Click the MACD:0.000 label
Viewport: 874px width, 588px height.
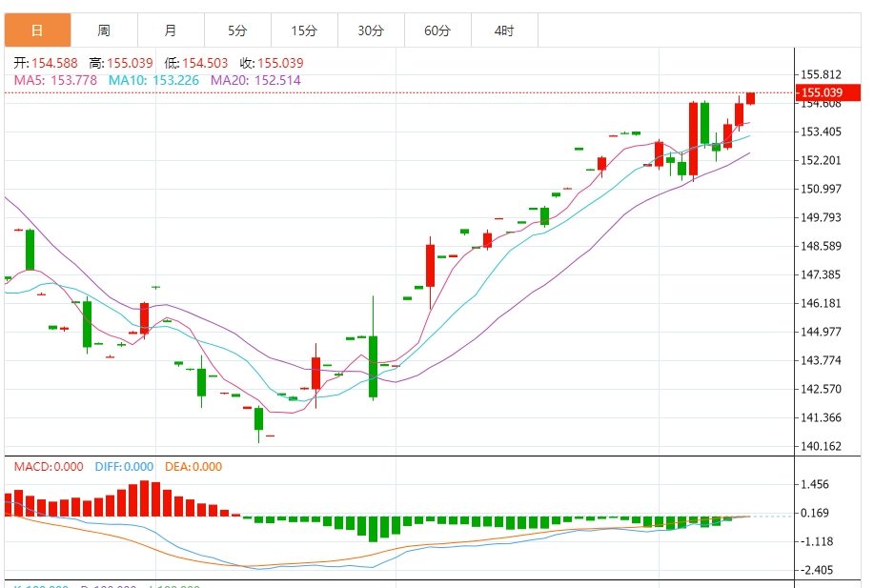pos(49,467)
